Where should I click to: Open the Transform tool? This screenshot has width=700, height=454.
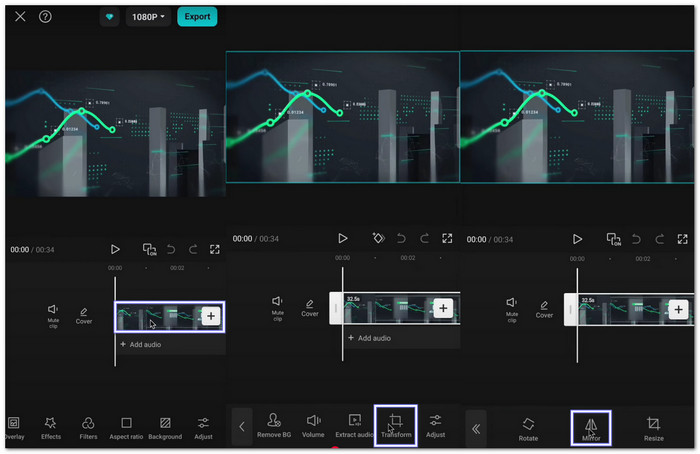(x=396, y=425)
